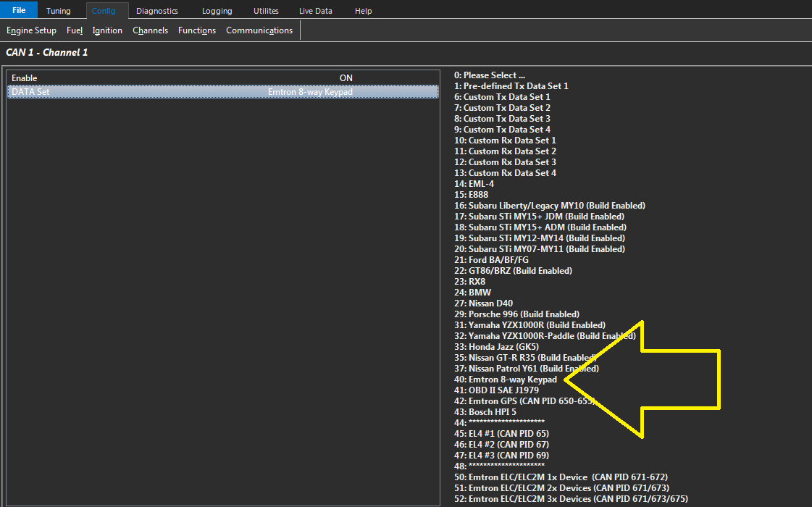Click the Emtron 8-way Keypad DATA Set value
Image resolution: width=812 pixels, height=507 pixels.
click(x=310, y=92)
